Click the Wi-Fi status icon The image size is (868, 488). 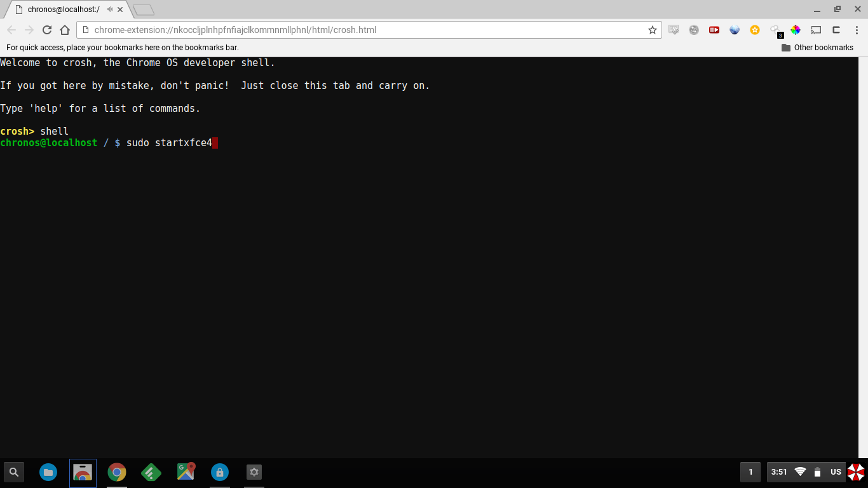(x=800, y=472)
